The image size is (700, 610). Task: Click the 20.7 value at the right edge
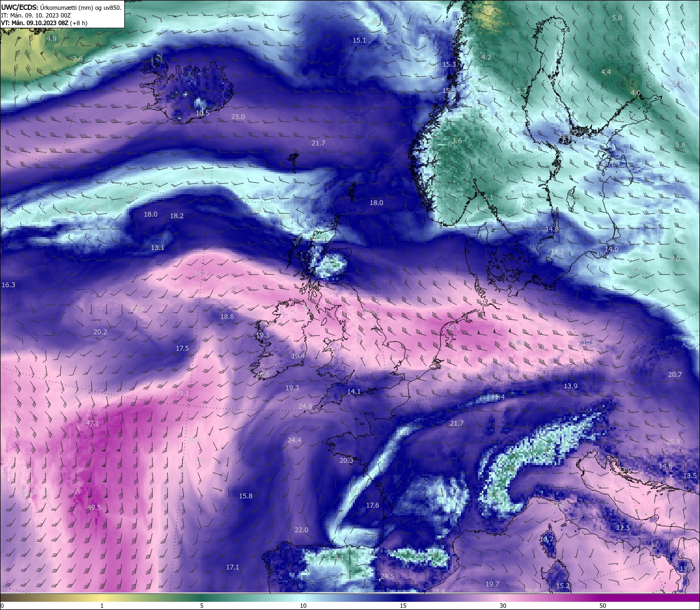tap(675, 375)
